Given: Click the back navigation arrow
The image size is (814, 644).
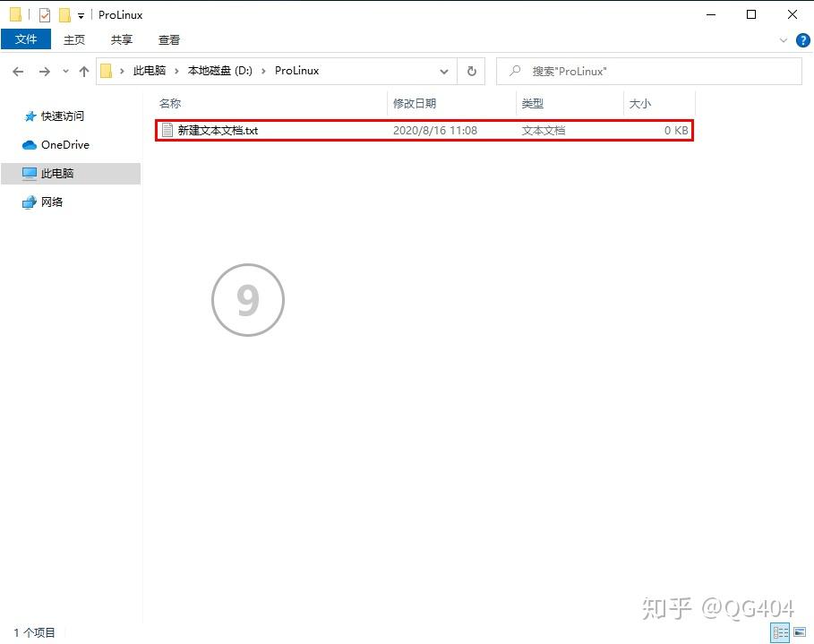Looking at the screenshot, I should [18, 72].
